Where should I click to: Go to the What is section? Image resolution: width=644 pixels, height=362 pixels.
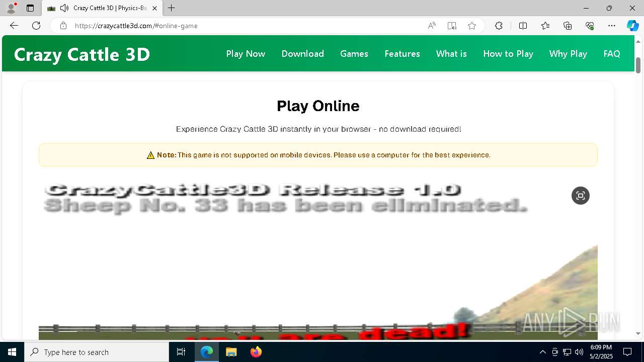tap(451, 54)
